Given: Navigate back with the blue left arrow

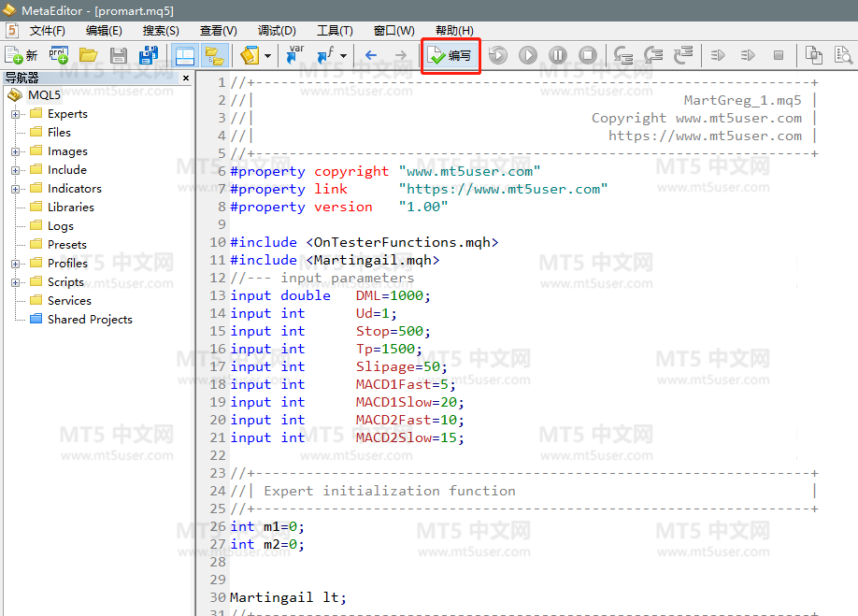Looking at the screenshot, I should [371, 55].
